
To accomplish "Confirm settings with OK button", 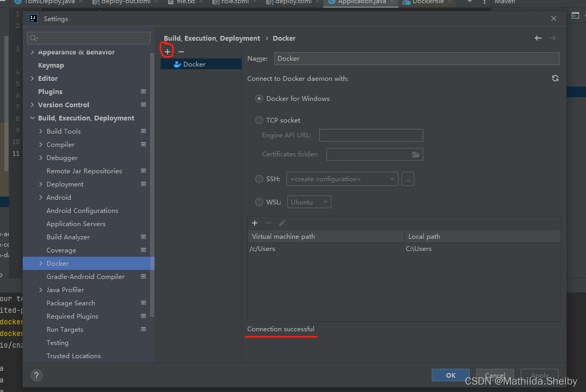I will click(x=450, y=375).
